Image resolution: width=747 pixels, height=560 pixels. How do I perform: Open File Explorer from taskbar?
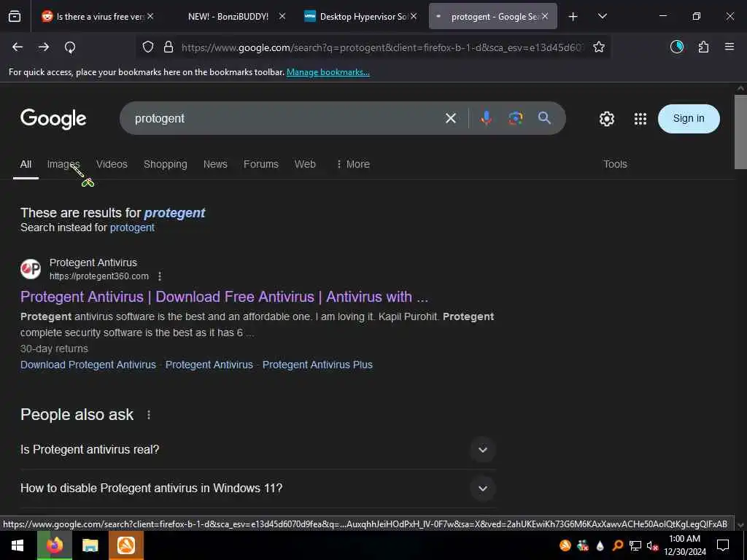[x=90, y=545]
